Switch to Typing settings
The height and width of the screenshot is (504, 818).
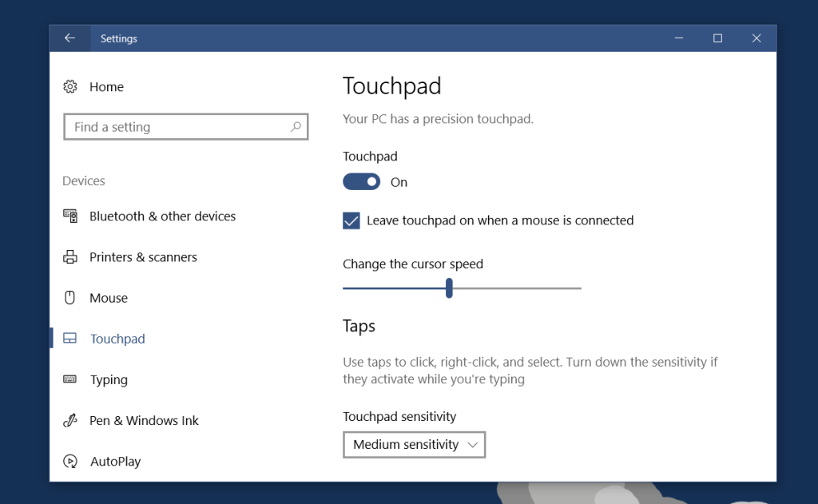pyautogui.click(x=109, y=379)
